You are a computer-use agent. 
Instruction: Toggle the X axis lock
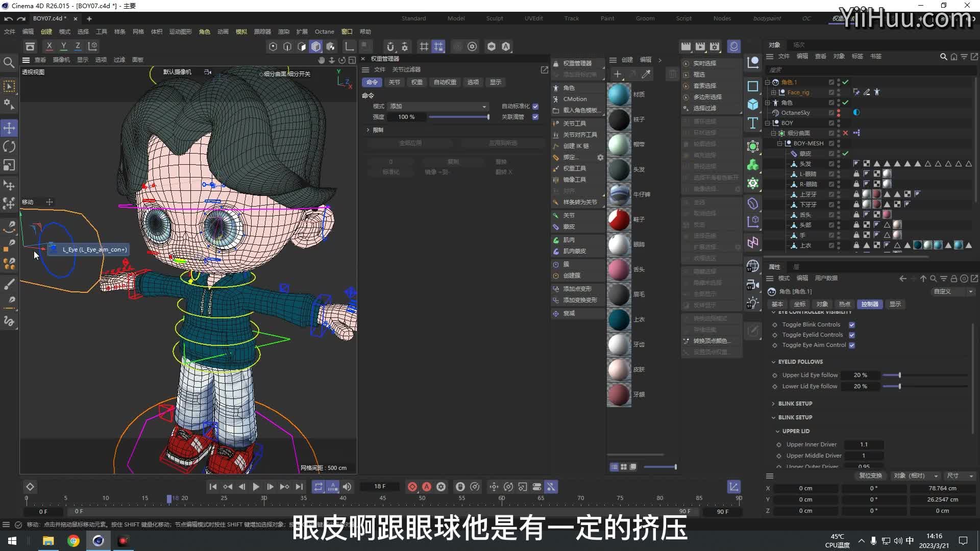click(x=49, y=46)
